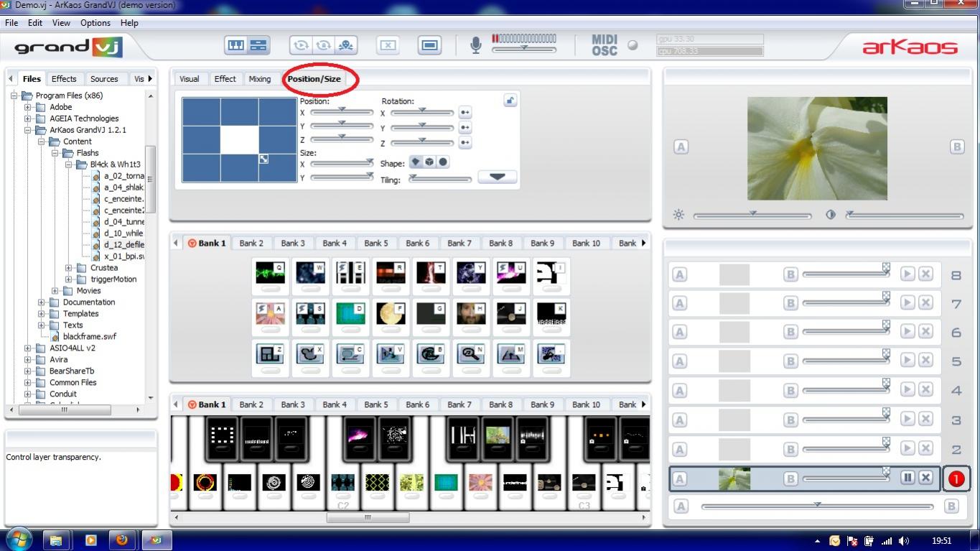This screenshot has width=980, height=551.
Task: Select Bank 3 in the piano bank row
Action: (x=293, y=404)
